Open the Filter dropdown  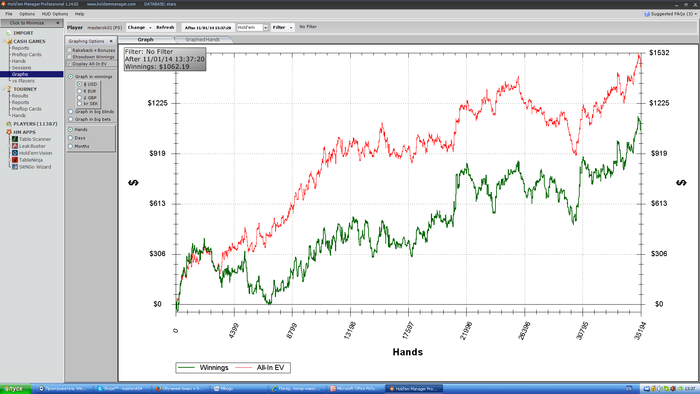point(283,28)
